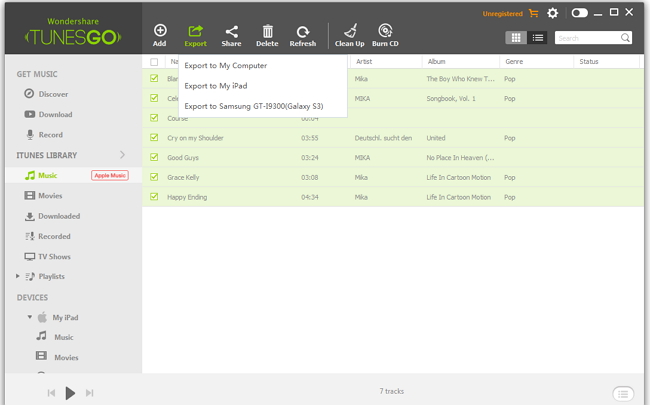Click the search magnifier icon

625,38
